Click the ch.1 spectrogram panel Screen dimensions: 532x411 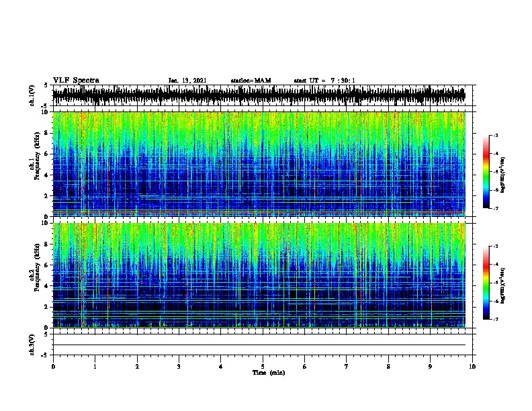pos(259,164)
